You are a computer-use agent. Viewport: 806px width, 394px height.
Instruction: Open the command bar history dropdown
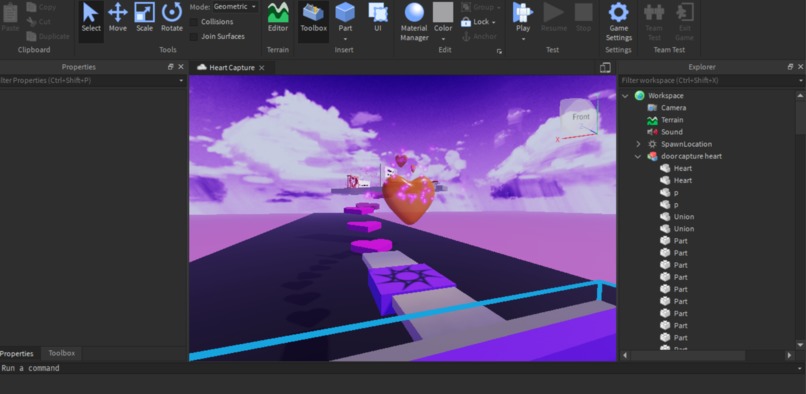click(801, 368)
